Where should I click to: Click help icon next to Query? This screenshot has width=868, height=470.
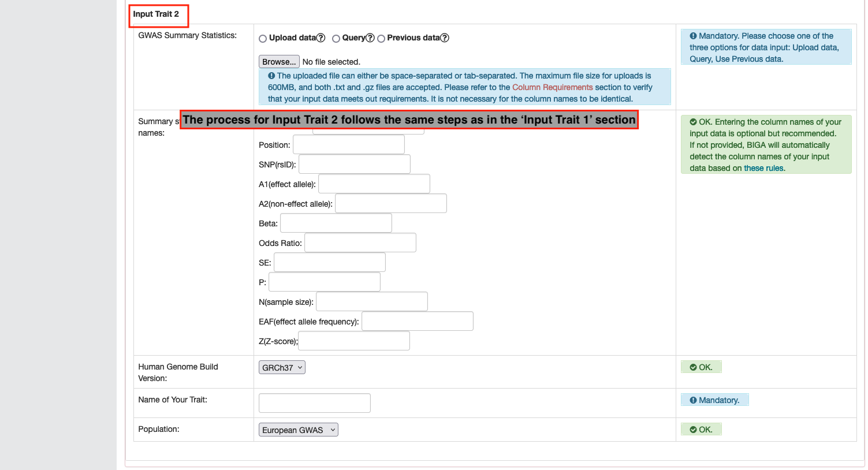(370, 38)
